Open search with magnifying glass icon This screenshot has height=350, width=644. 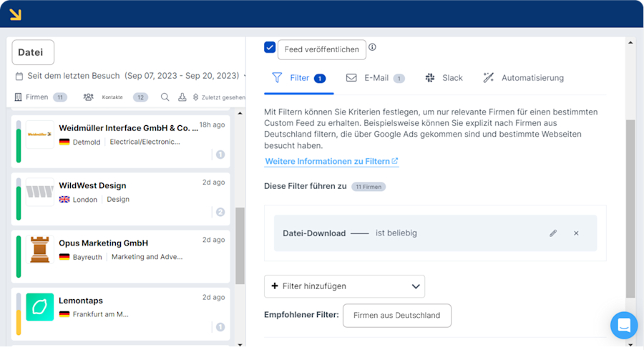click(x=165, y=97)
